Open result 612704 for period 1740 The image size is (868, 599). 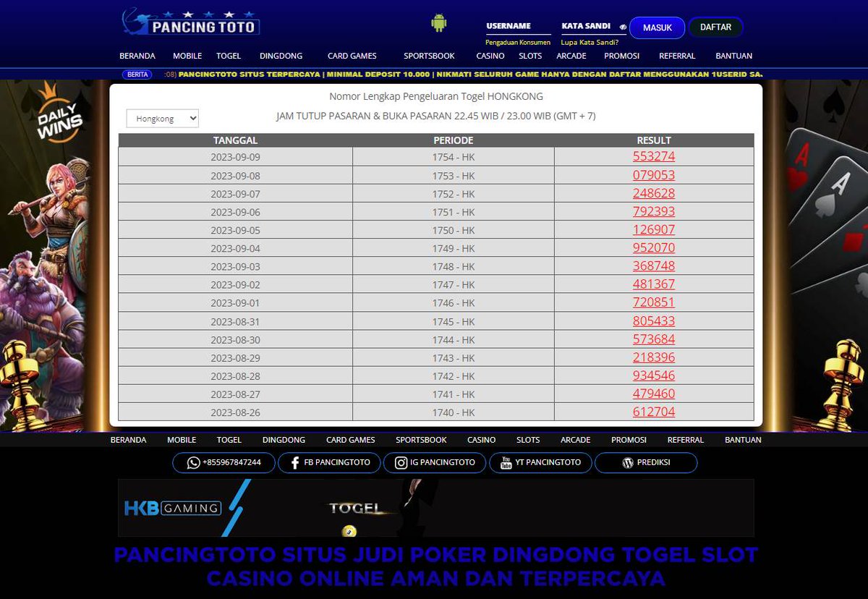tap(654, 412)
